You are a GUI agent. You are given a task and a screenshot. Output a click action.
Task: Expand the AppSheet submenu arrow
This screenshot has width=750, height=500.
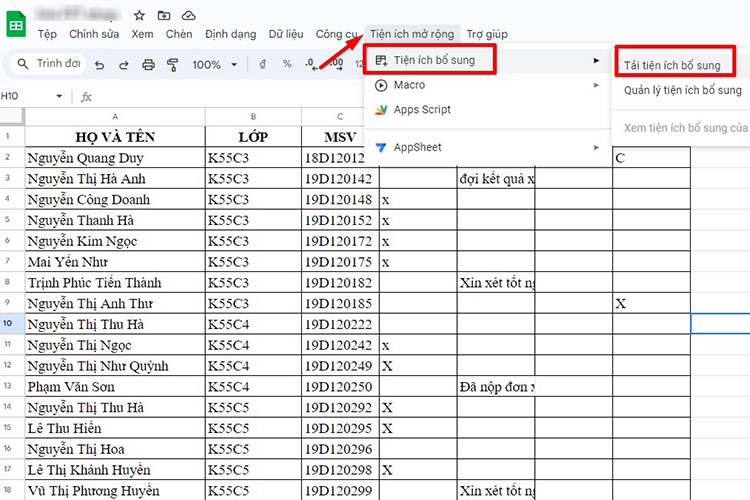coord(596,147)
